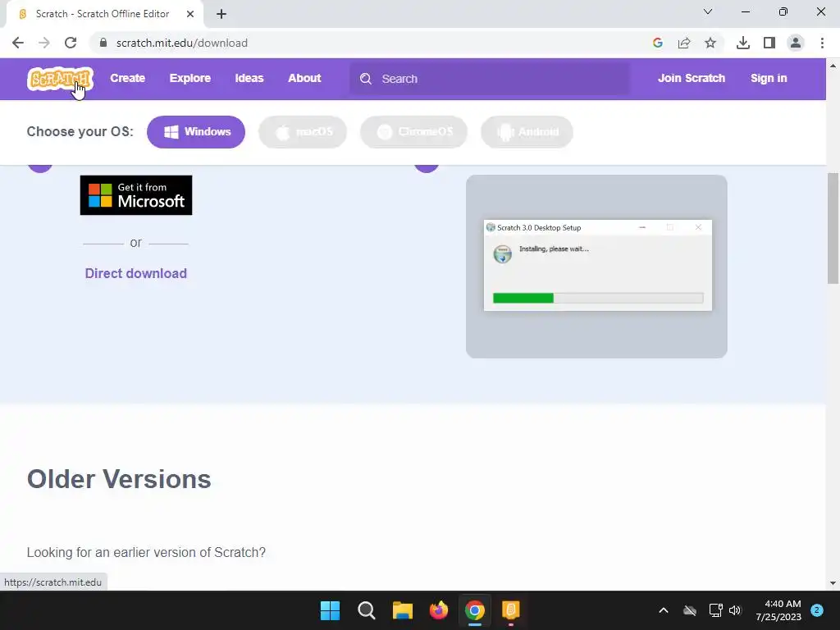This screenshot has height=630, width=840.
Task: Open the Chrome profile avatar
Action: pos(796,43)
